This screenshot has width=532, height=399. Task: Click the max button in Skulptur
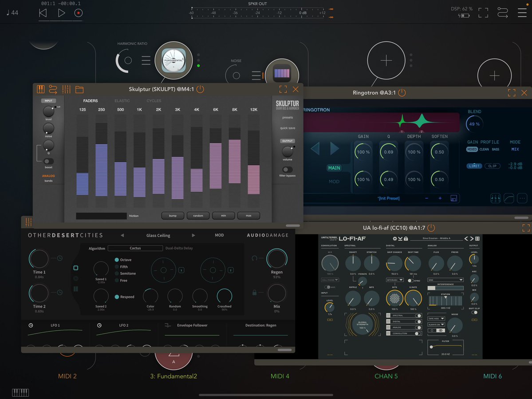(249, 215)
